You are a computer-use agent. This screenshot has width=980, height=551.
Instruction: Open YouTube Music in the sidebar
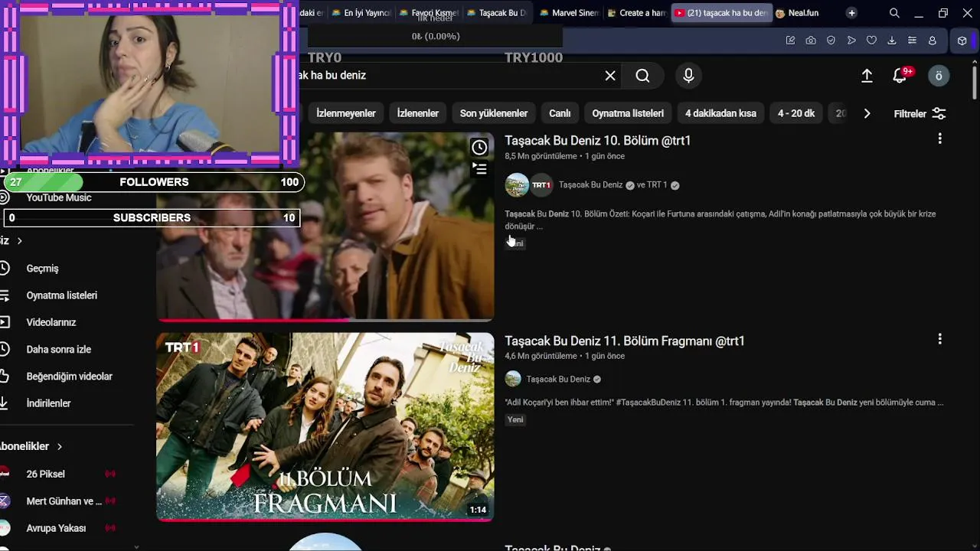pyautogui.click(x=59, y=197)
